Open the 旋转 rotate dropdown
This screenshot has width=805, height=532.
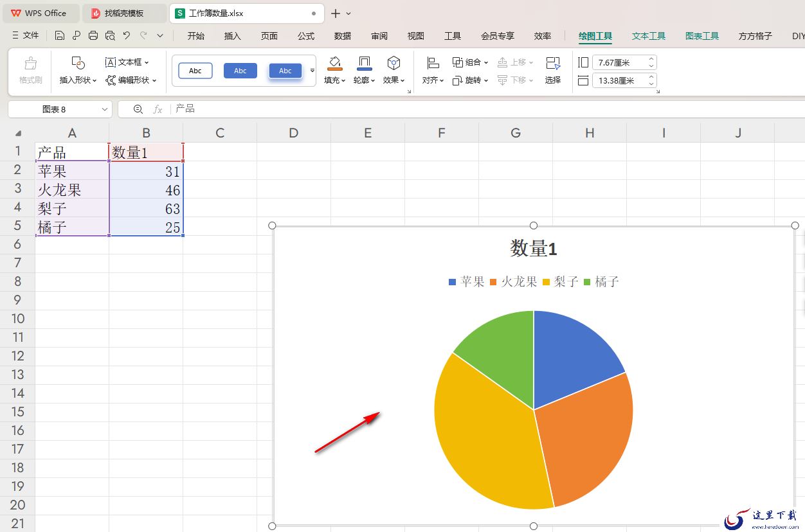click(471, 80)
